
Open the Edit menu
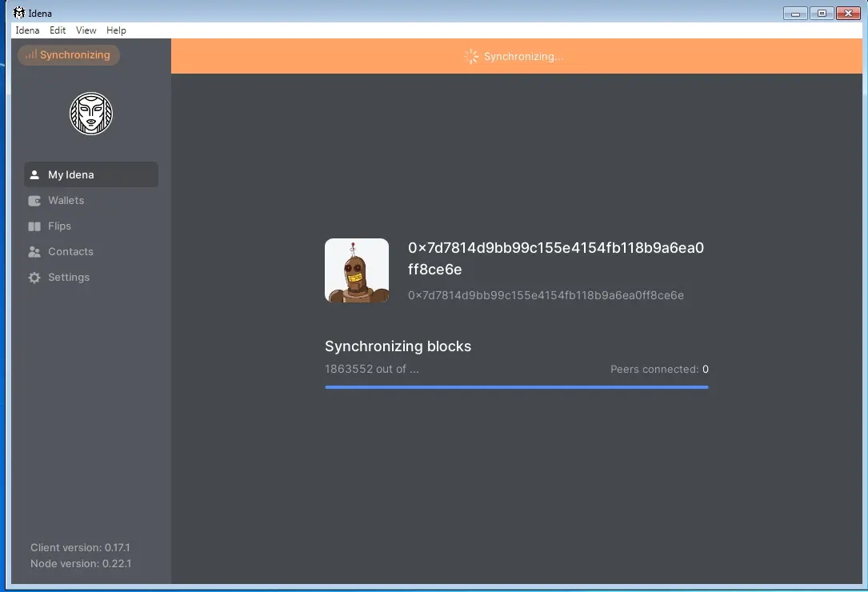[58, 30]
